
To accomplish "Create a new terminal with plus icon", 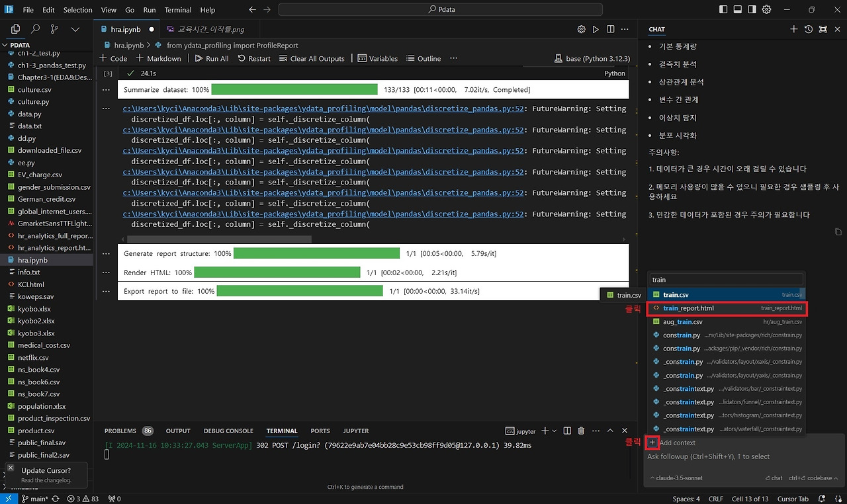I will 545,431.
